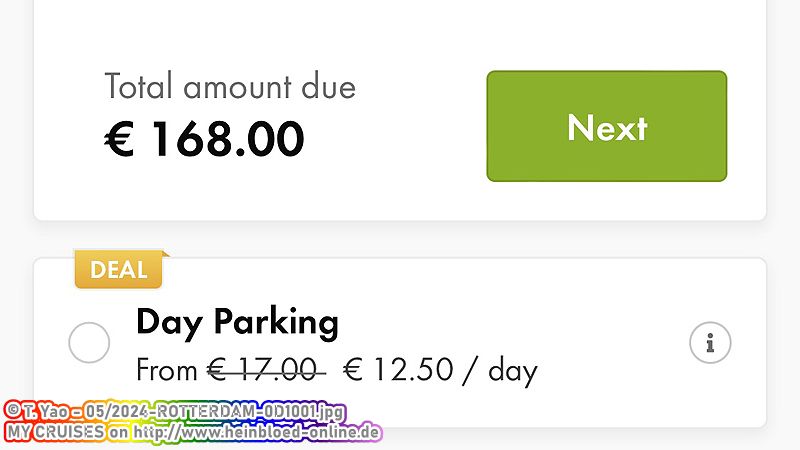
Task: Click the MY CRUISES watermark text
Action: pyautogui.click(x=56, y=432)
